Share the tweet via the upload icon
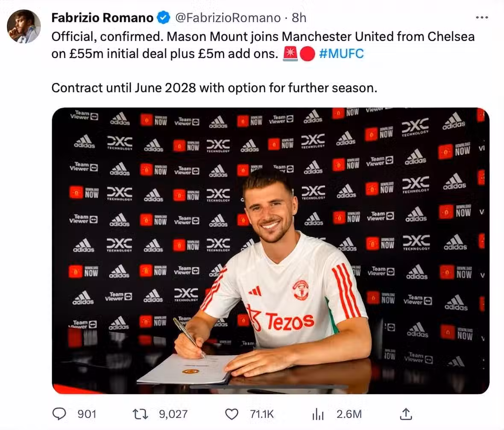This screenshot has width=504, height=430. 406,413
